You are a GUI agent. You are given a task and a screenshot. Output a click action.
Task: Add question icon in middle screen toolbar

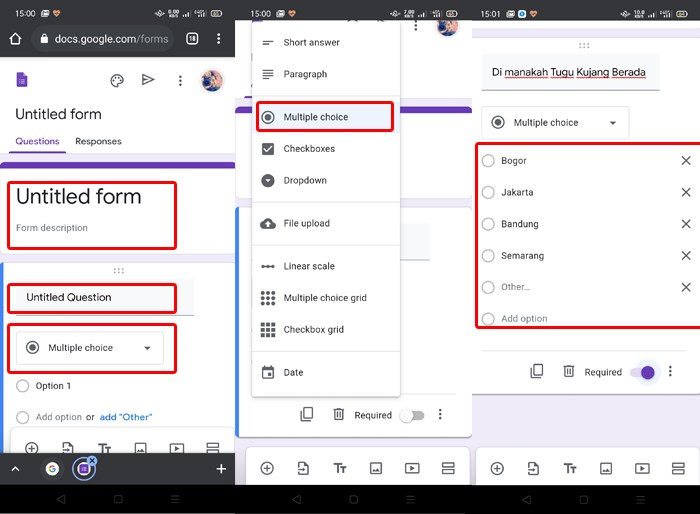click(x=267, y=468)
